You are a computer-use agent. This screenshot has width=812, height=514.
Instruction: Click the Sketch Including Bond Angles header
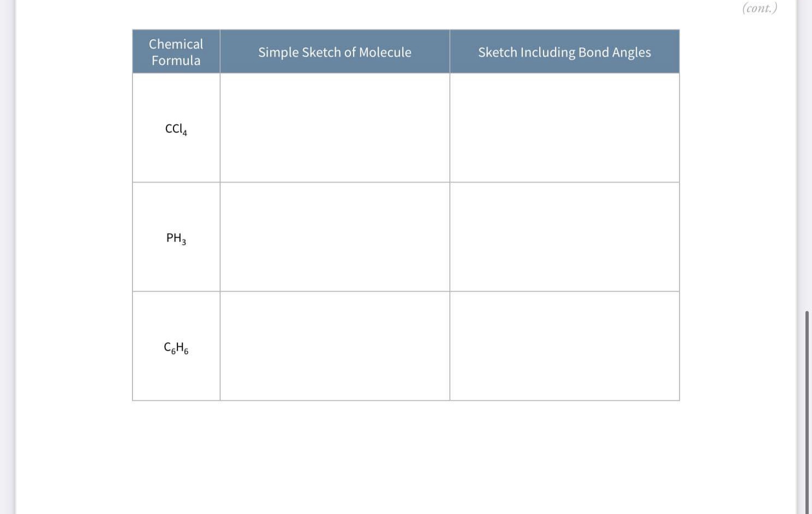click(565, 52)
